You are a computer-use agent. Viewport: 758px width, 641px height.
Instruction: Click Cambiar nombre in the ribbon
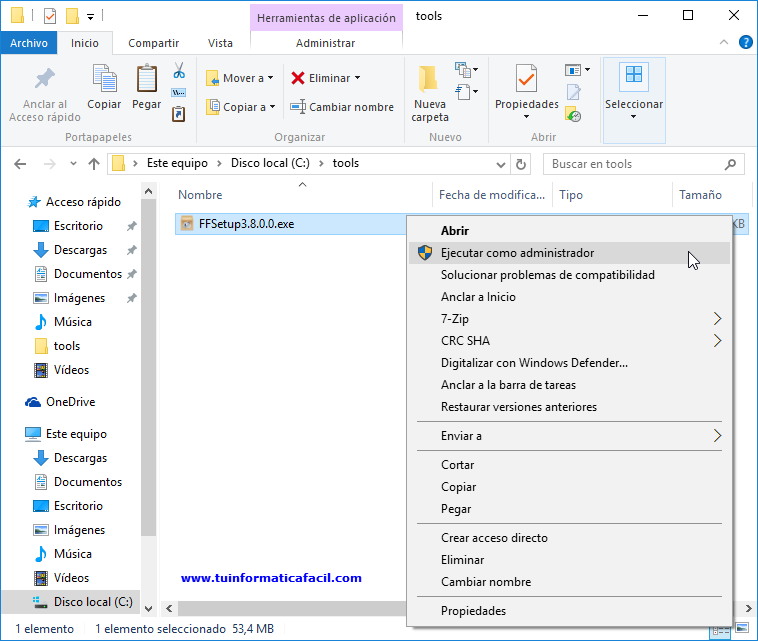(x=342, y=107)
